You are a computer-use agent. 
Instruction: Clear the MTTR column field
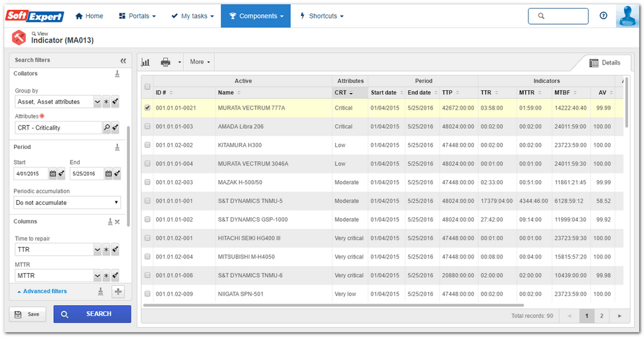coord(116,276)
